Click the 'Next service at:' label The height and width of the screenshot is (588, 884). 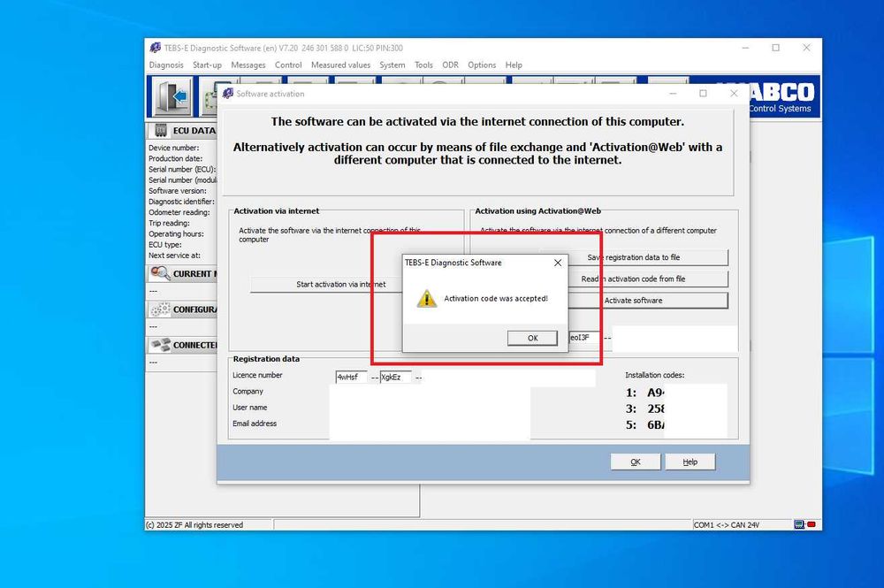click(x=174, y=256)
